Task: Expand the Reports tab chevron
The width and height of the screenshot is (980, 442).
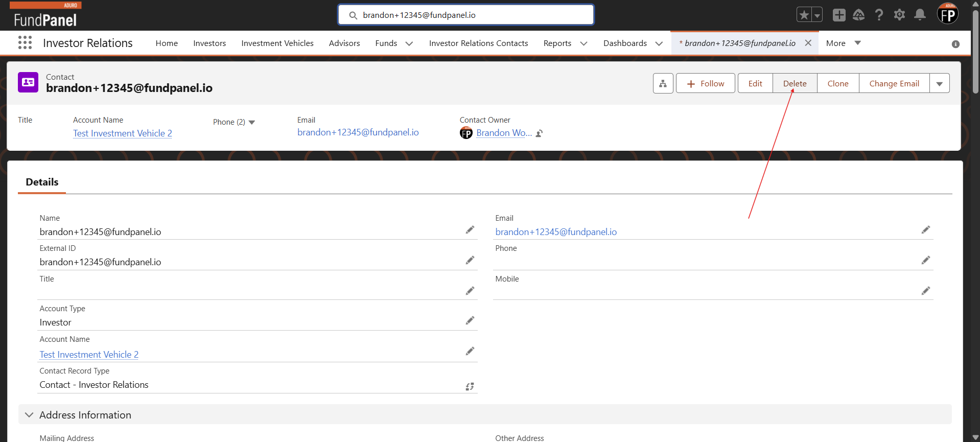Action: 584,43
